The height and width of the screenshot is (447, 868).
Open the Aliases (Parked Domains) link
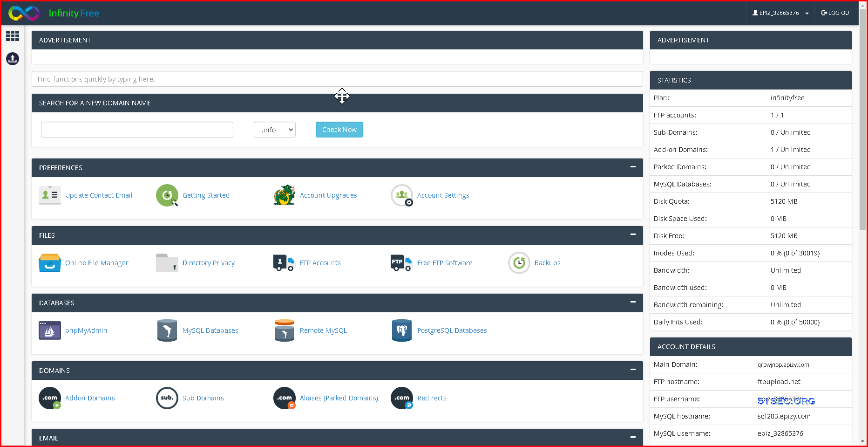[x=339, y=398]
